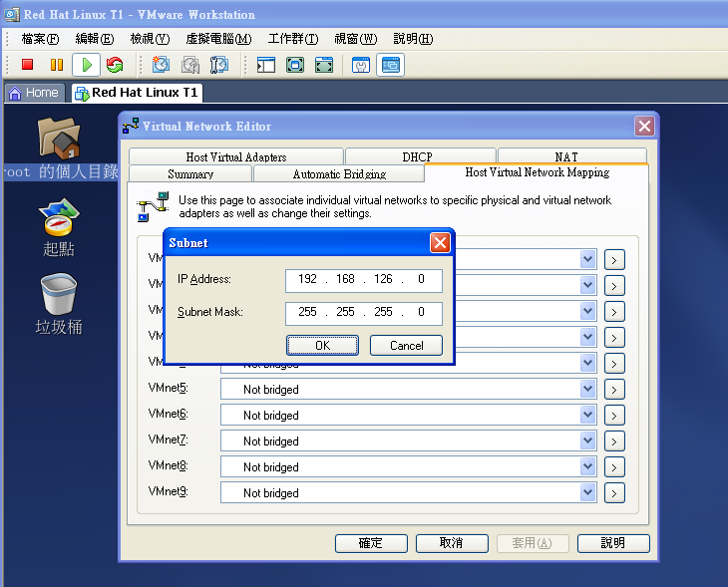Select Host Virtual Network Mapping tab
728x587 pixels.
pyautogui.click(x=538, y=172)
